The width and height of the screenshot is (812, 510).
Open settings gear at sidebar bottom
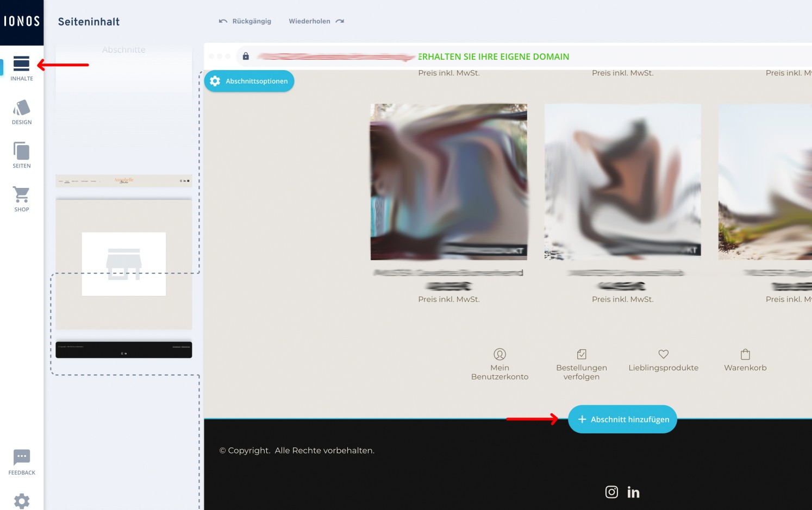(x=22, y=500)
